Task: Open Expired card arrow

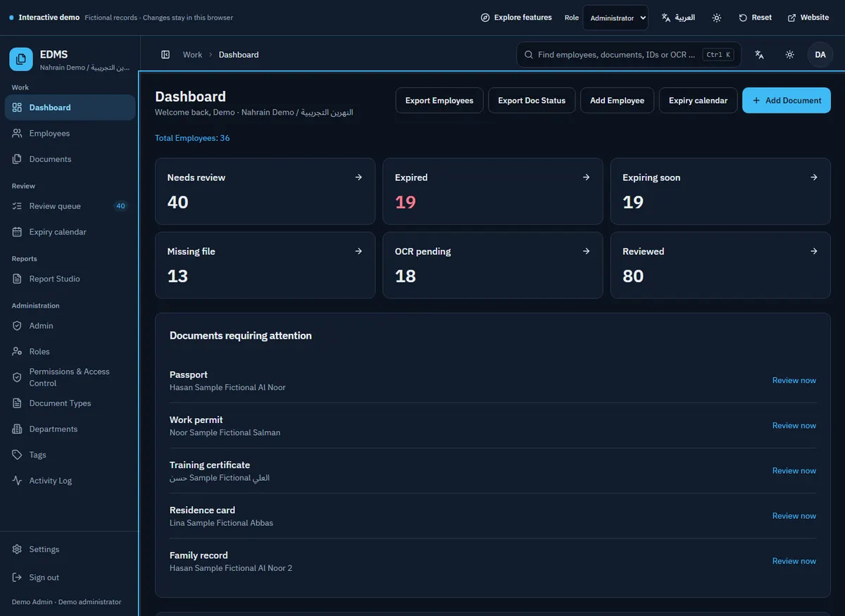Action: (x=587, y=177)
